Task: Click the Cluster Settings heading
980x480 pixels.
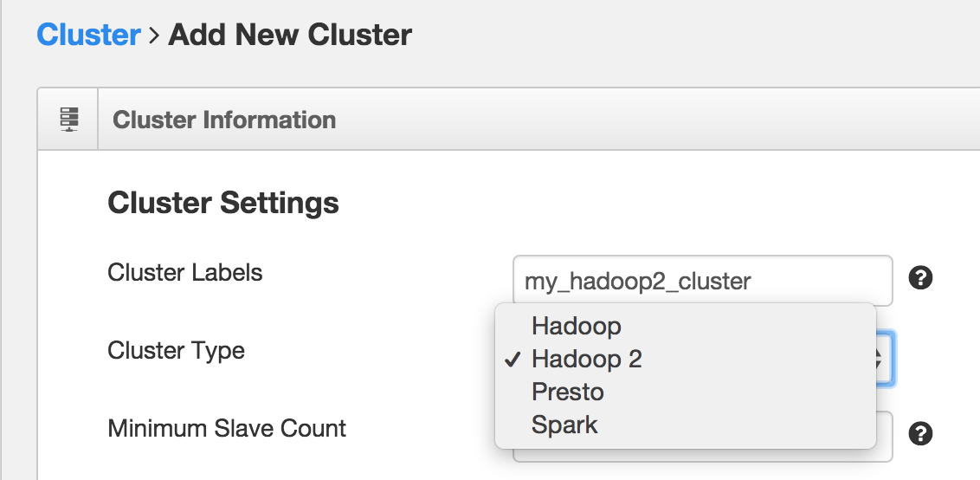Action: pyautogui.click(x=223, y=203)
